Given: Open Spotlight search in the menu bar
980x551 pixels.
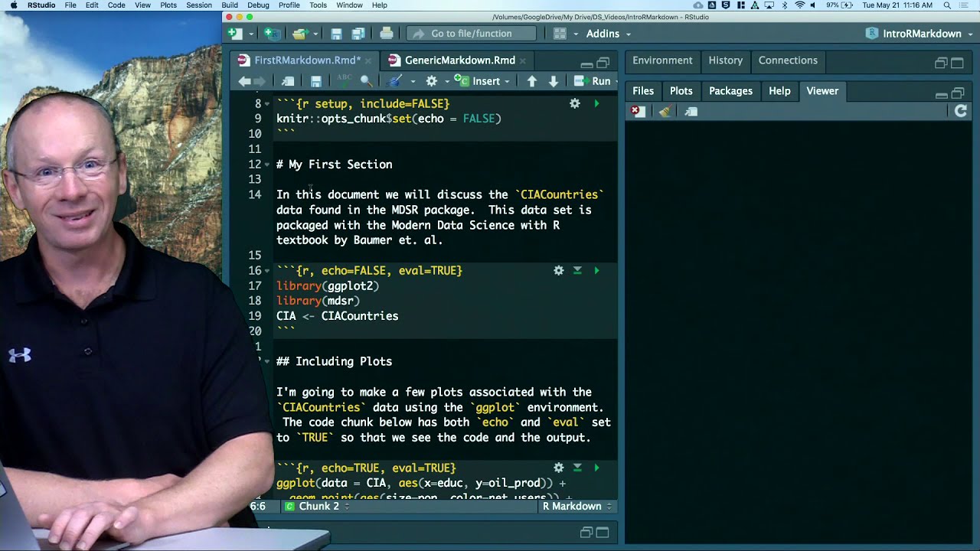Looking at the screenshot, I should coord(946,5).
